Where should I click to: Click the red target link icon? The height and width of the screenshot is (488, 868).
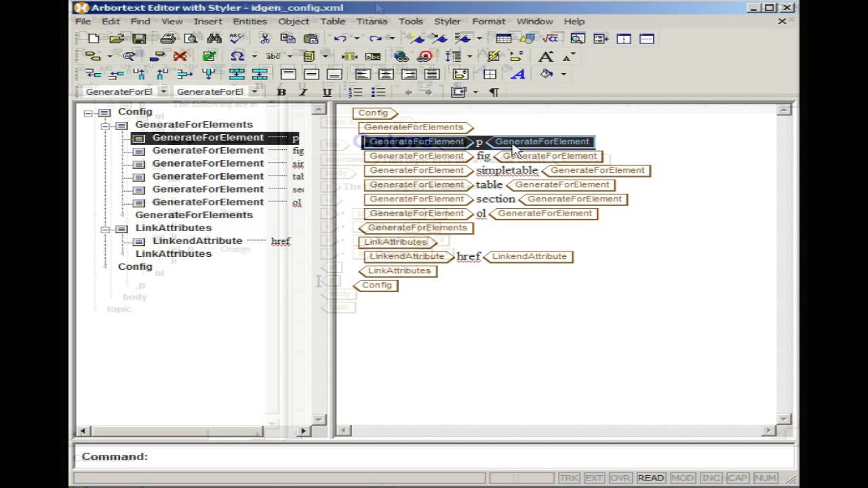[x=425, y=56]
